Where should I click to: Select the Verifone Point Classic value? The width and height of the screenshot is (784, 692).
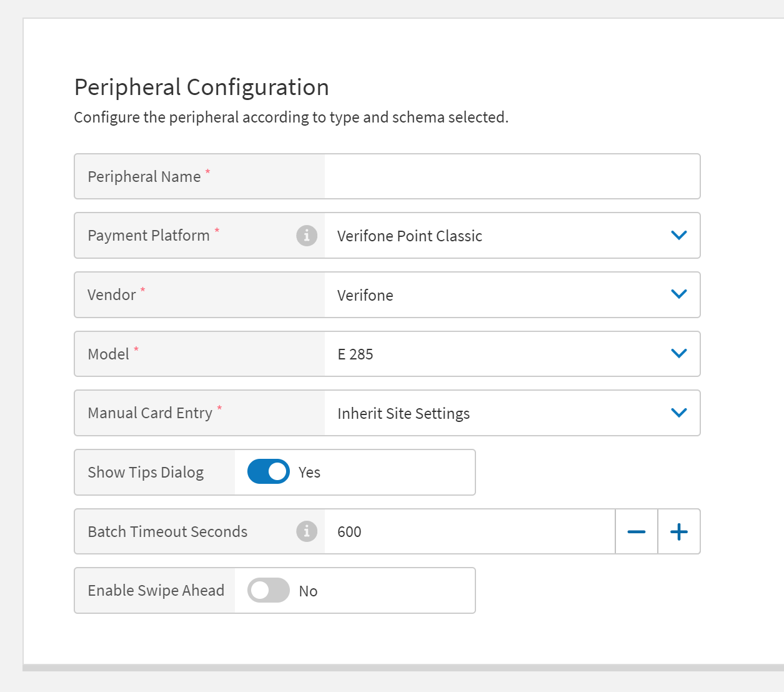pyautogui.click(x=410, y=236)
